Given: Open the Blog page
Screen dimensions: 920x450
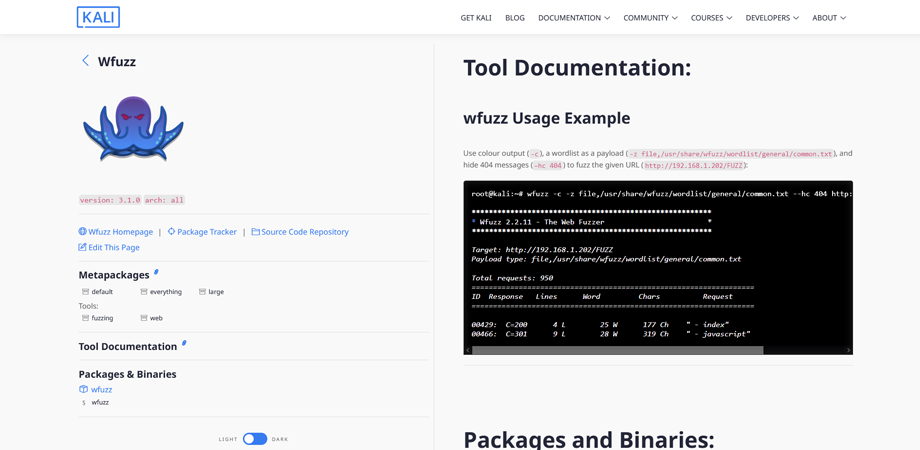Looking at the screenshot, I should [515, 18].
